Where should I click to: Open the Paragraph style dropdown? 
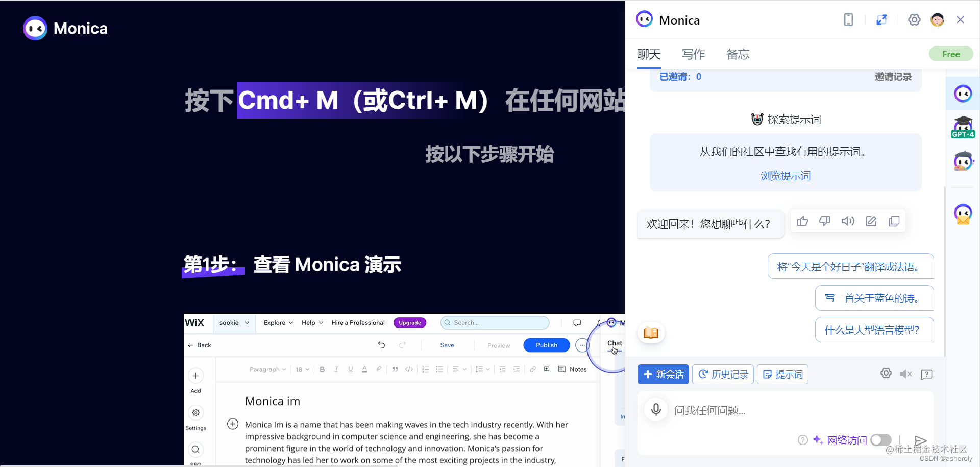[x=267, y=369]
